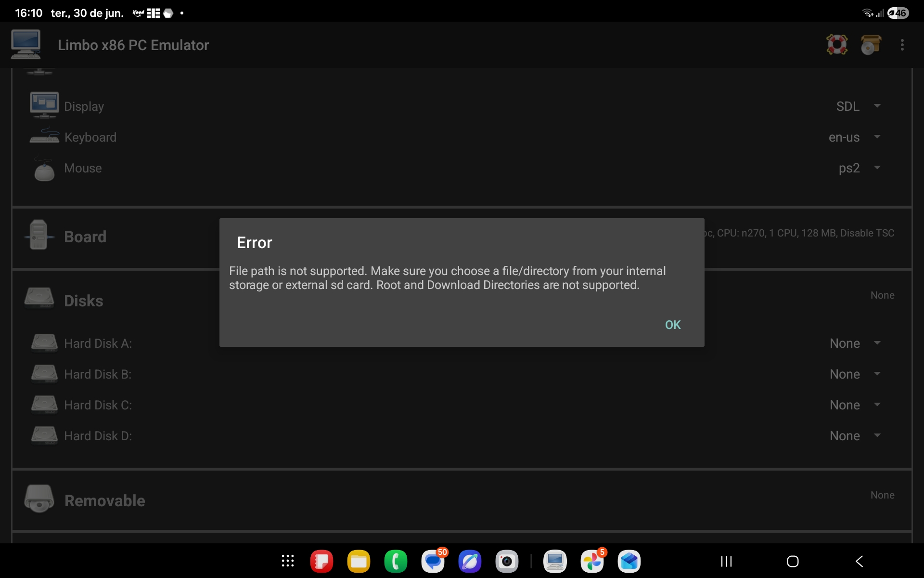The width and height of the screenshot is (924, 578).
Task: Launch the purple browser app in taskbar
Action: [x=470, y=561]
